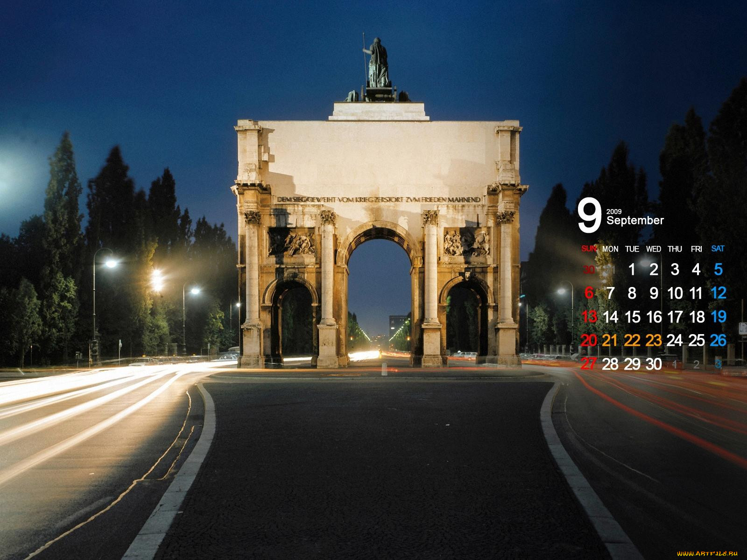The width and height of the screenshot is (747, 560).
Task: Click red Sunday date 6
Action: (x=589, y=293)
